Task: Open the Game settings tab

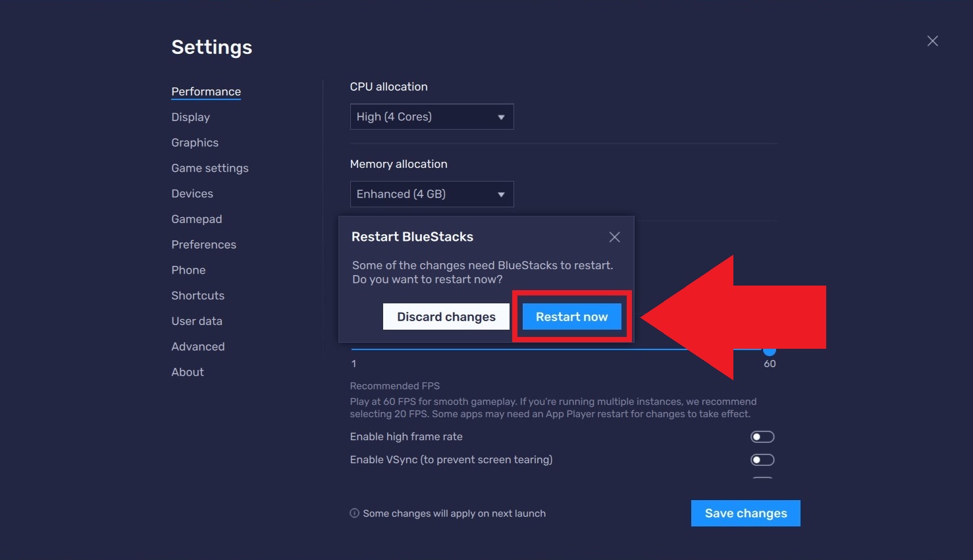Action: pos(210,168)
